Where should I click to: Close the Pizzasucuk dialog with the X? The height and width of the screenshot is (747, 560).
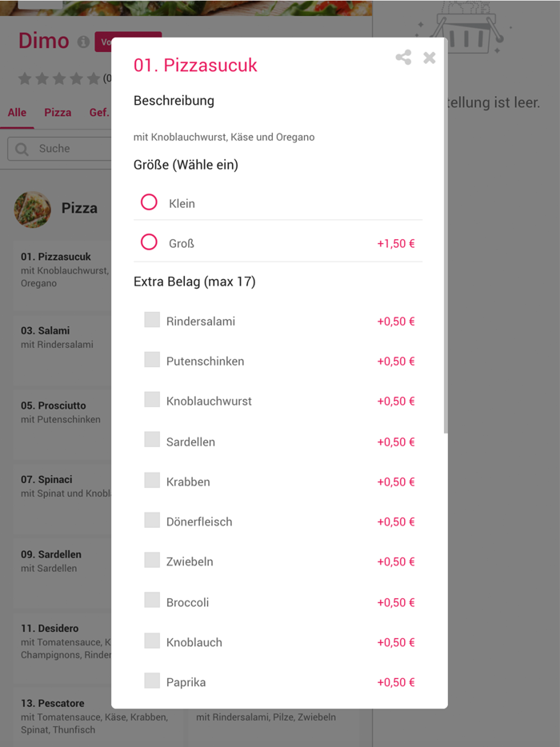pyautogui.click(x=430, y=58)
